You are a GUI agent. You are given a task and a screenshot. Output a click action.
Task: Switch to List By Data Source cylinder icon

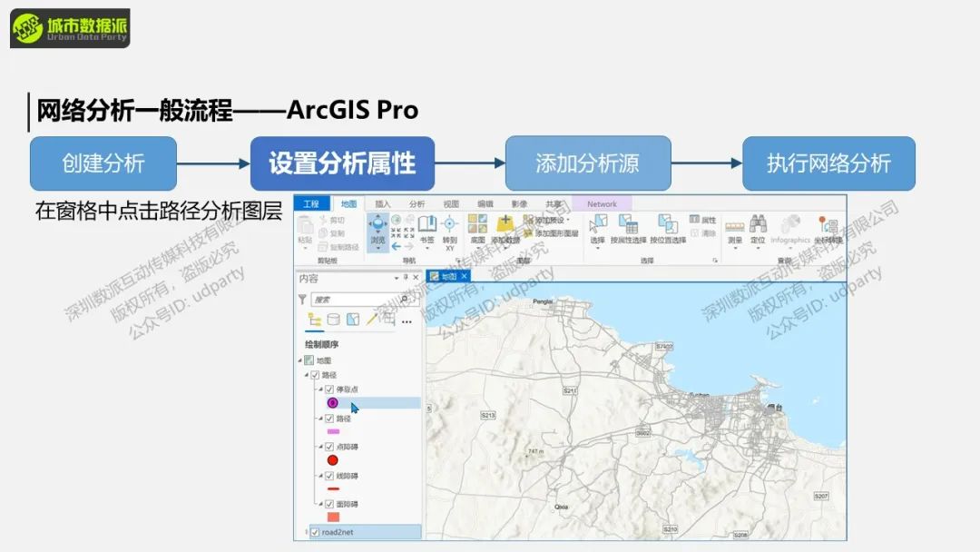click(334, 320)
